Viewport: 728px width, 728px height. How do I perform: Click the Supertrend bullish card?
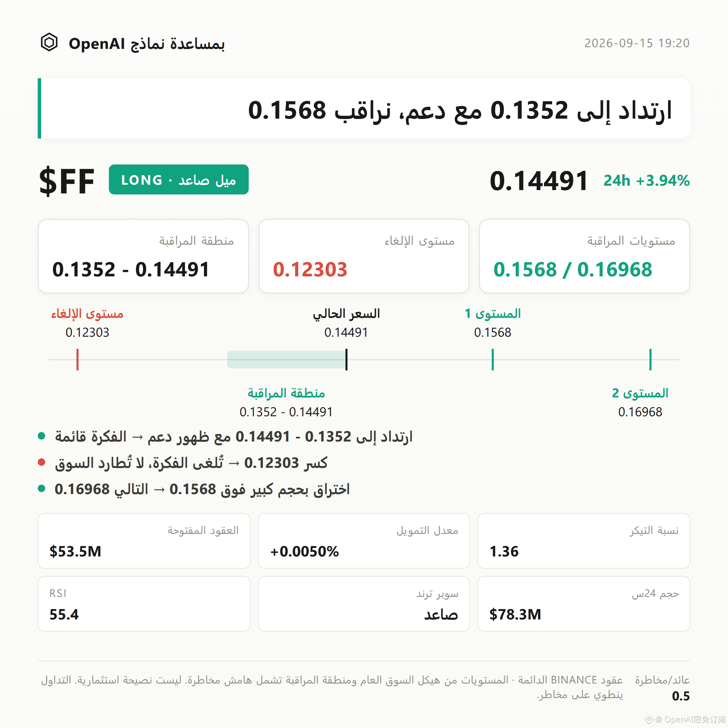[364, 604]
